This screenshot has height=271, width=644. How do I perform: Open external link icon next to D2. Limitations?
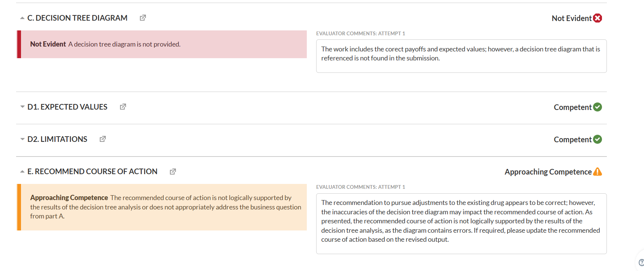coord(103,139)
